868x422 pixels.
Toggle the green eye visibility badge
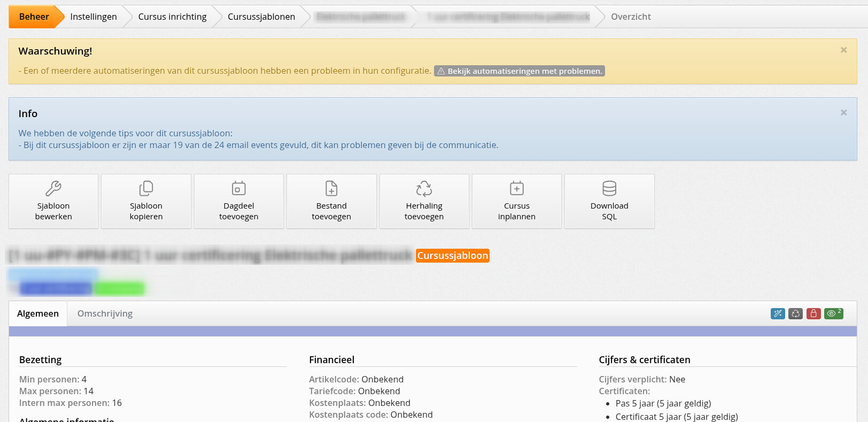[833, 313]
